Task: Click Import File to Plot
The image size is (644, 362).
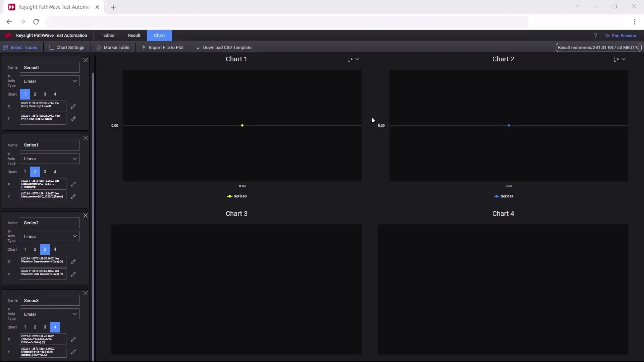Action: [x=163, y=47]
